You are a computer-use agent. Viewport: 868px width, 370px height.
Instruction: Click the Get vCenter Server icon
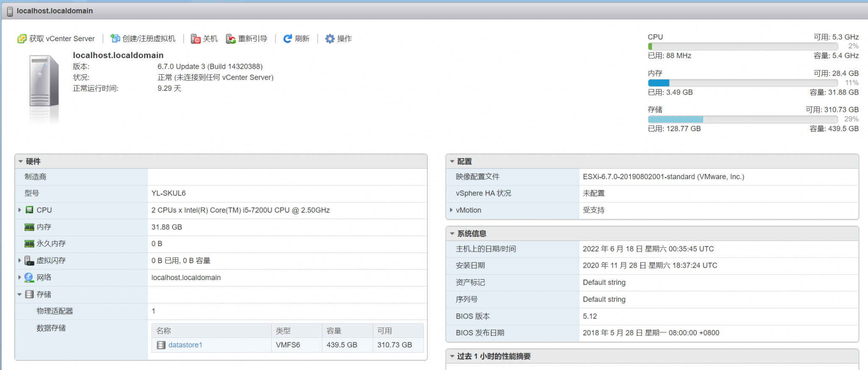(22, 39)
